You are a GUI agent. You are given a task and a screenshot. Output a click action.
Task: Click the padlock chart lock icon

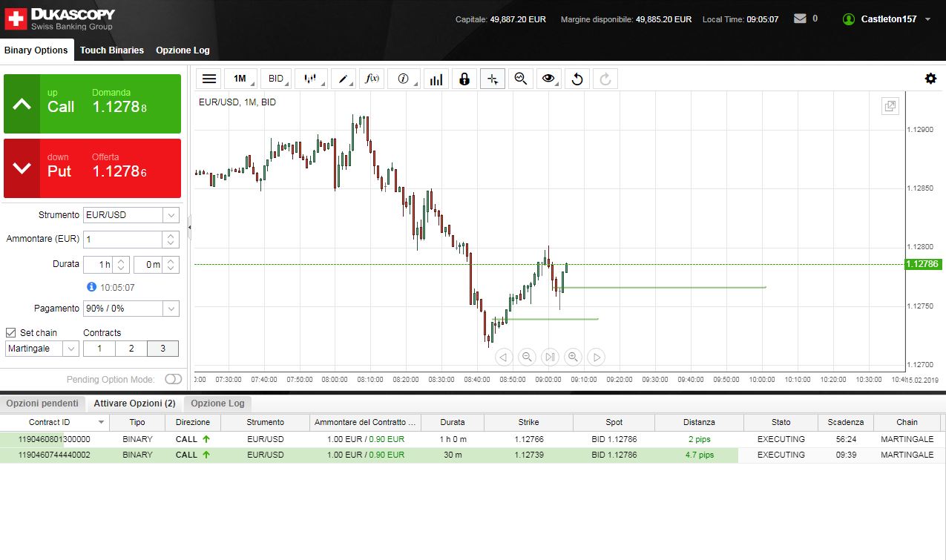click(464, 79)
